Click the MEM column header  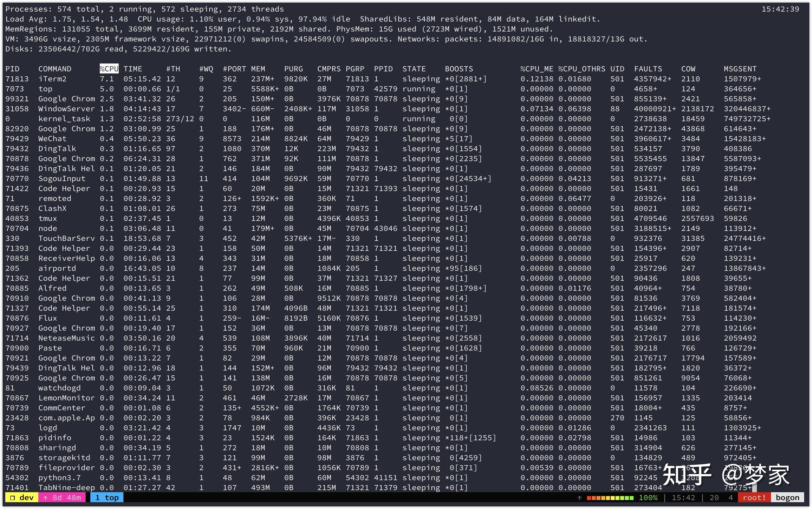click(x=258, y=69)
